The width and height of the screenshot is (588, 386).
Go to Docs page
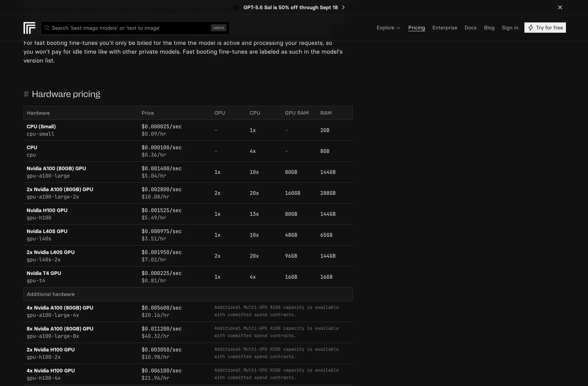click(x=470, y=28)
